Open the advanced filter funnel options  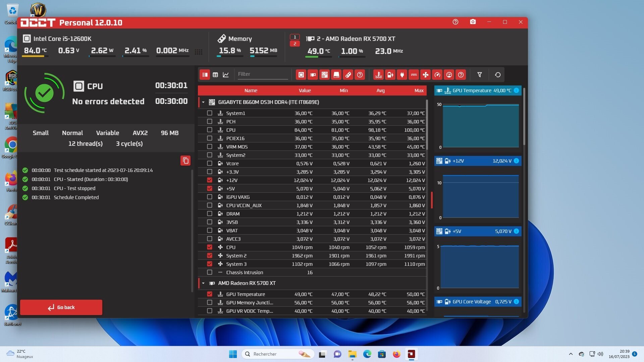tap(480, 75)
